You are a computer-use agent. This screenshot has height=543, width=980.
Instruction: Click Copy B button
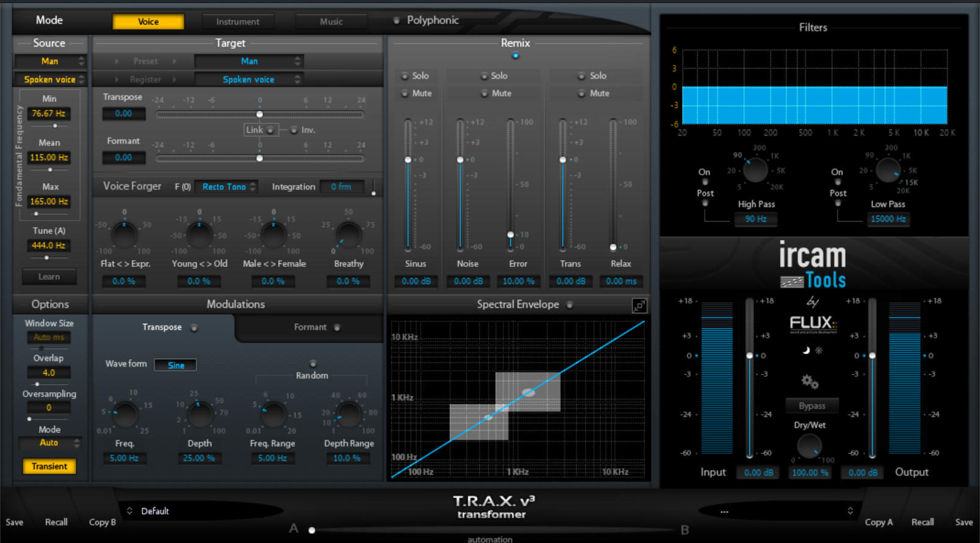point(103,522)
